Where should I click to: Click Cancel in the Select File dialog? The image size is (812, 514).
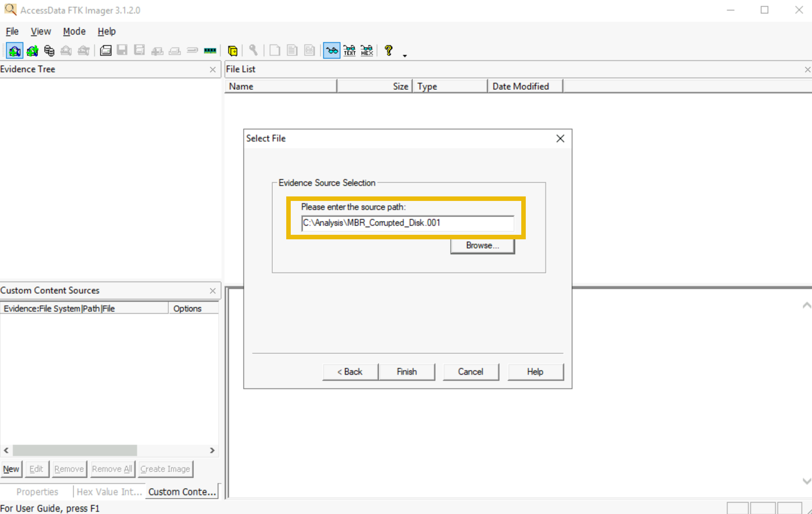click(x=471, y=372)
